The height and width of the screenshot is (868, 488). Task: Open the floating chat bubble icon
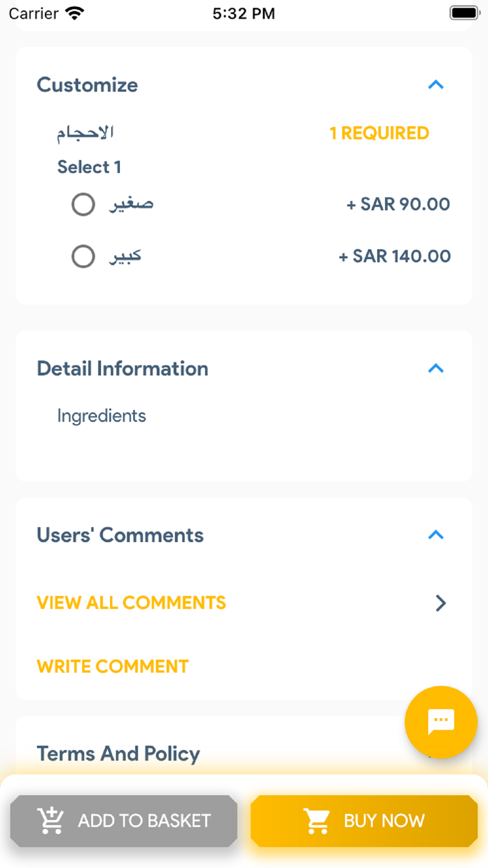pyautogui.click(x=441, y=722)
